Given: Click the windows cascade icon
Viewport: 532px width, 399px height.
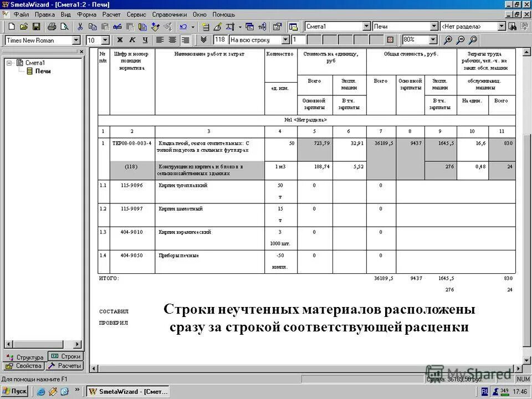Looking at the screenshot, I should (249, 27).
